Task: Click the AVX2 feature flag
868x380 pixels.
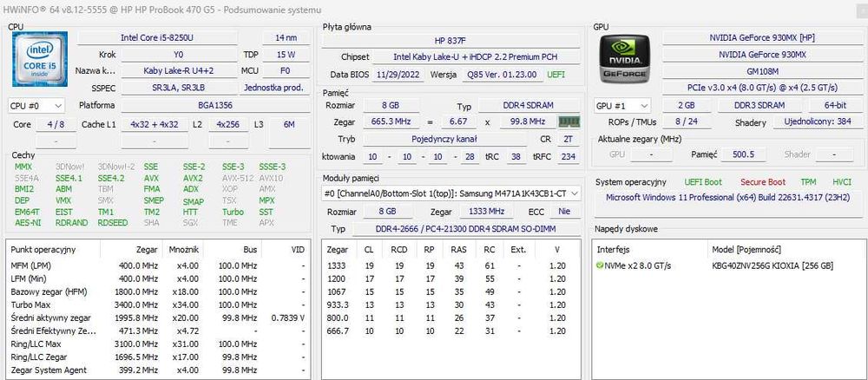Action: [x=193, y=178]
